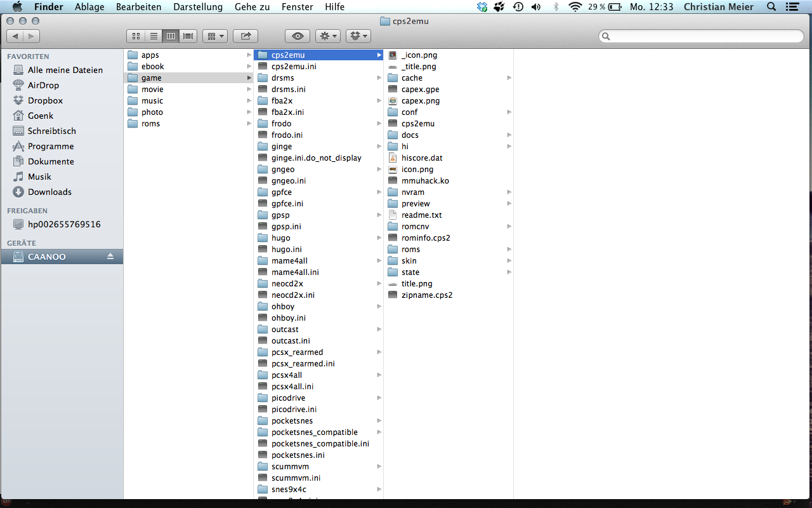
Task: Click the Spotlight magnifier in menu bar
Action: pos(771,7)
